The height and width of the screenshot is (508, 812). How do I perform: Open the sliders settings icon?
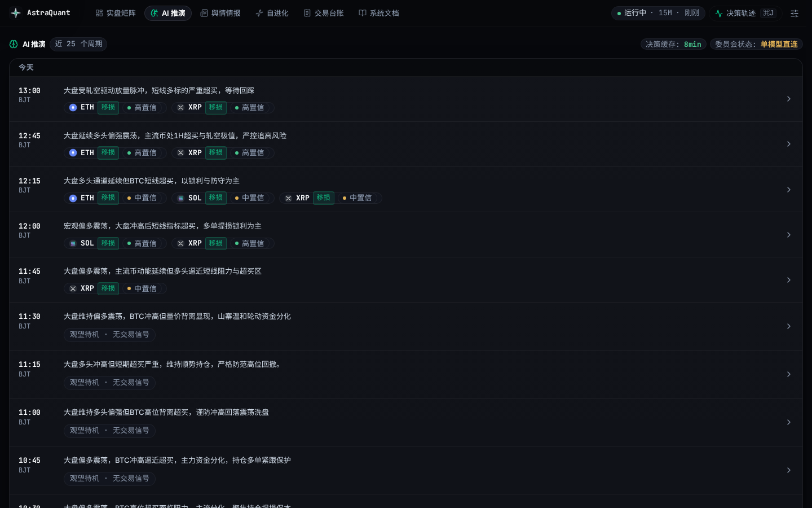(x=795, y=13)
